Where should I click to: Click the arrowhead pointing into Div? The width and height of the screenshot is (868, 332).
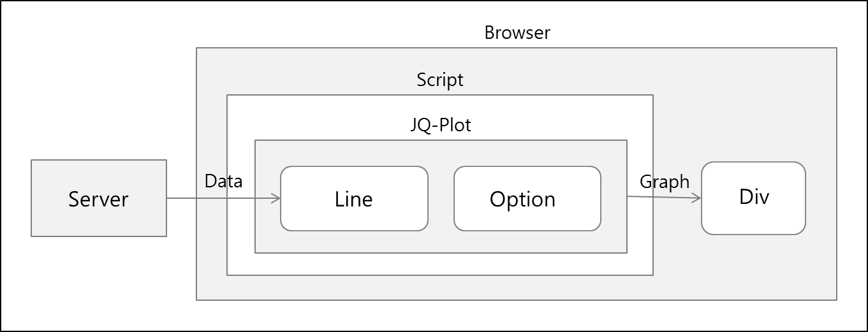[x=697, y=198]
